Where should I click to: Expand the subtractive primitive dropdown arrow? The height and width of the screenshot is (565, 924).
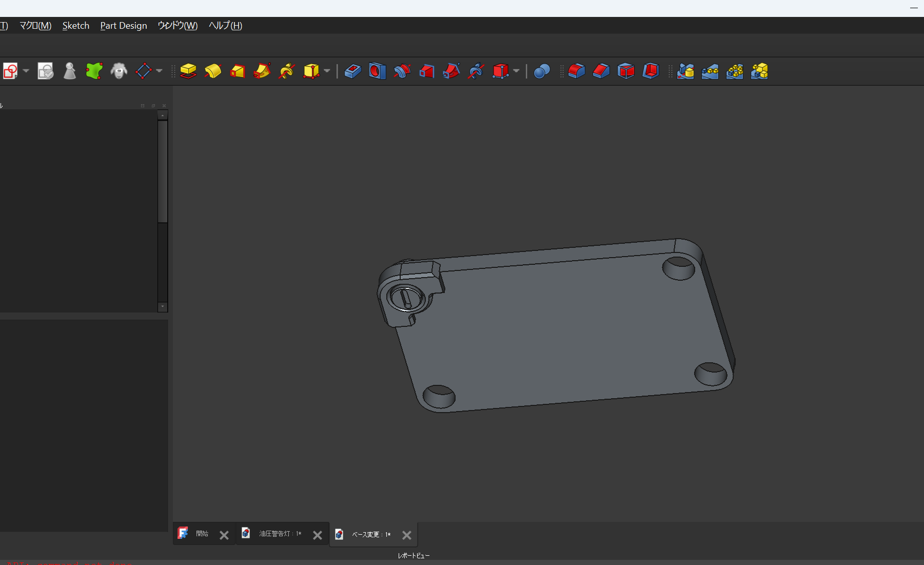pyautogui.click(x=516, y=71)
